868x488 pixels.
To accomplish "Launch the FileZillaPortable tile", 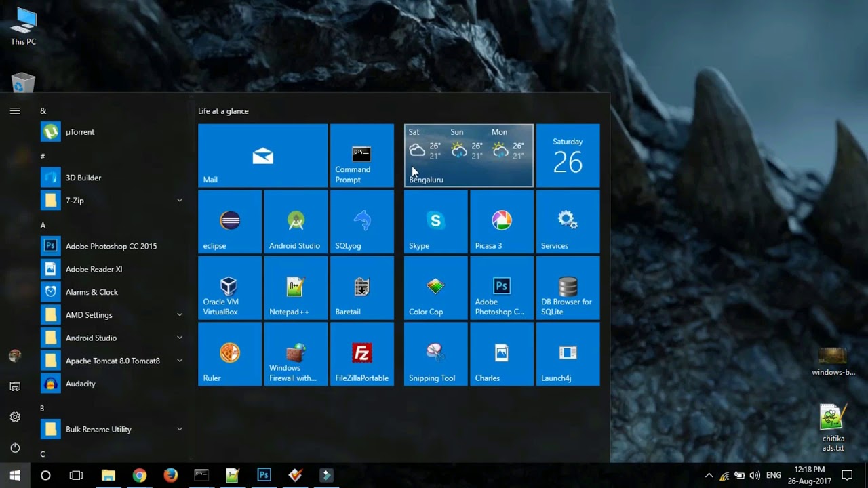I will [362, 354].
